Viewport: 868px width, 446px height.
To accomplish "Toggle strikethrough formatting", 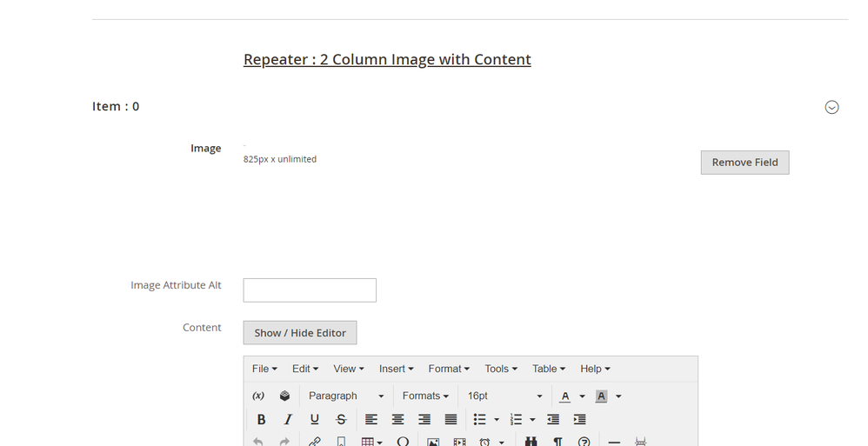I will coord(341,419).
